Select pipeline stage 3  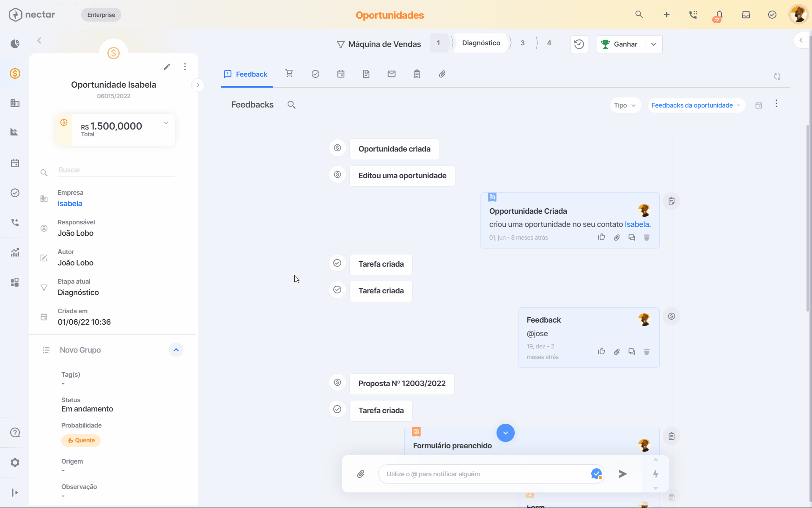pos(523,43)
